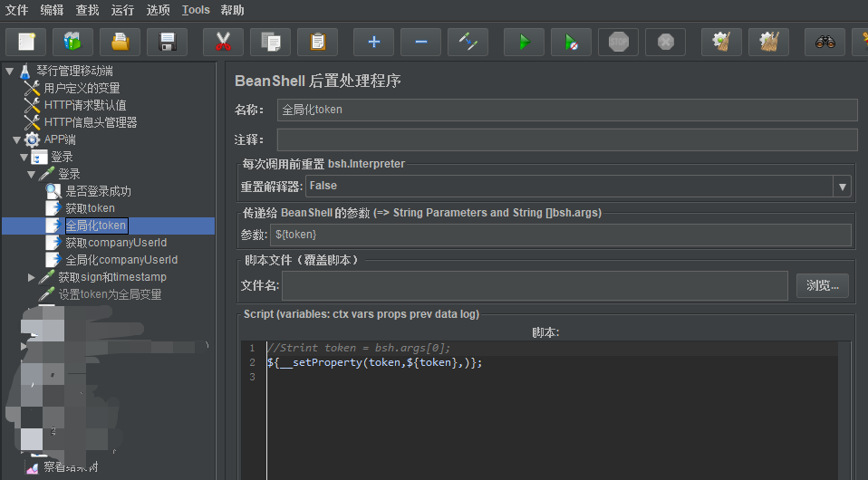Select 全局化companyUserId tree item
This screenshot has height=480, width=868.
click(x=121, y=260)
